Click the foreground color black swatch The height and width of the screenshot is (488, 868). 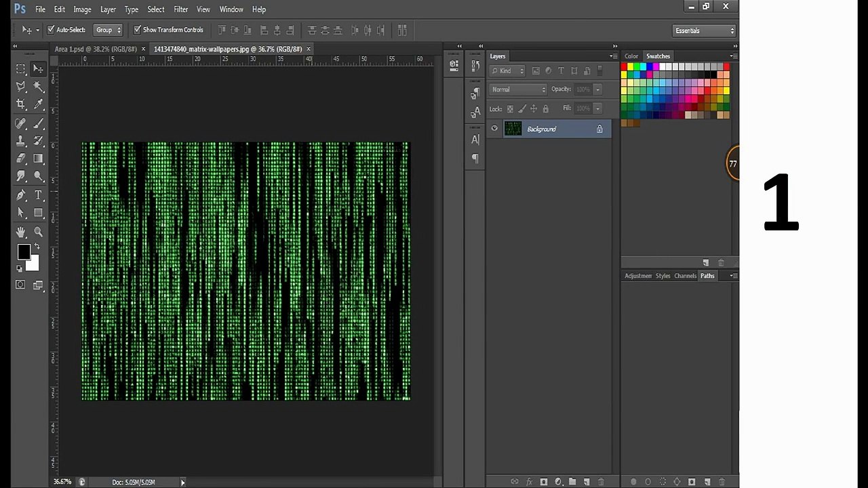click(x=24, y=252)
